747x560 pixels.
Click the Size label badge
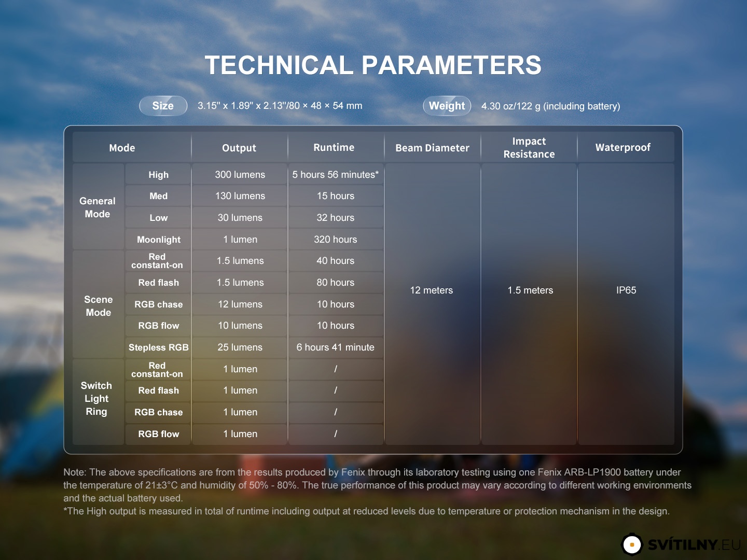[163, 106]
